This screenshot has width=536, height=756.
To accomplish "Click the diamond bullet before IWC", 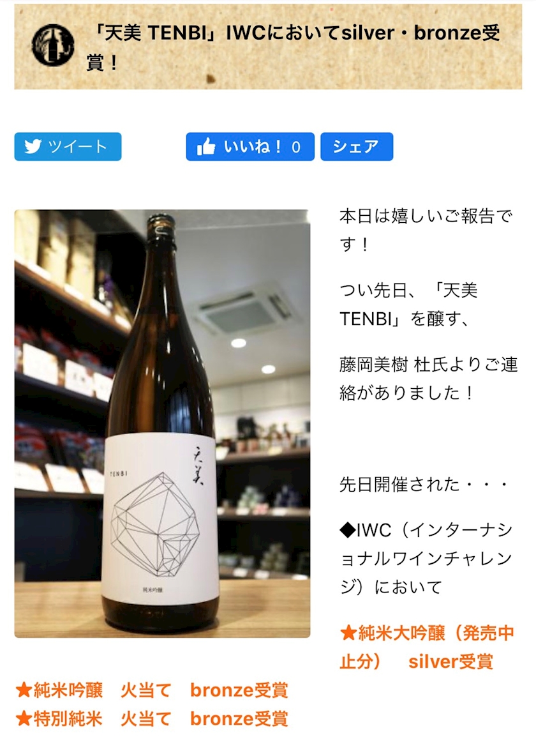I will (348, 531).
